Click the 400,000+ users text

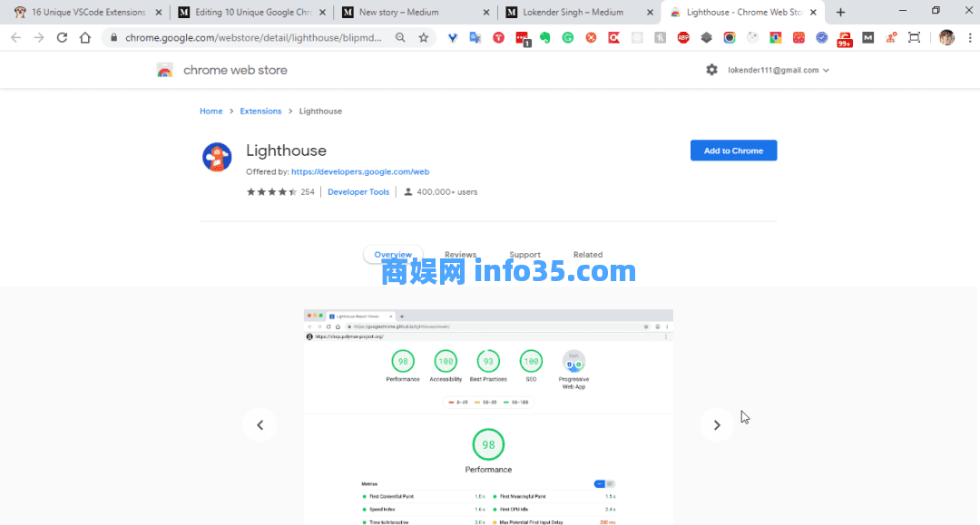coord(446,192)
